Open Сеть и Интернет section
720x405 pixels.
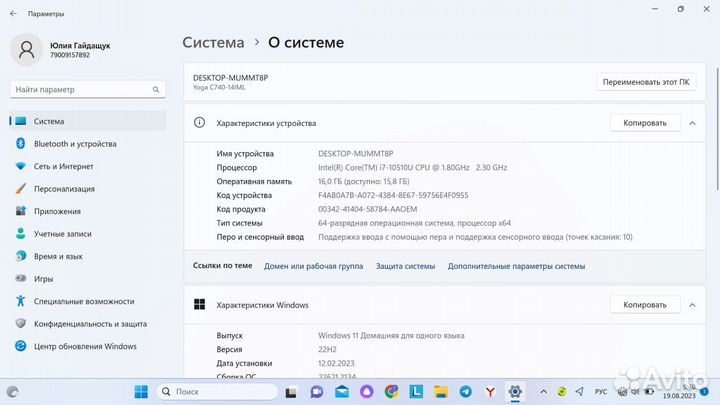88,166
